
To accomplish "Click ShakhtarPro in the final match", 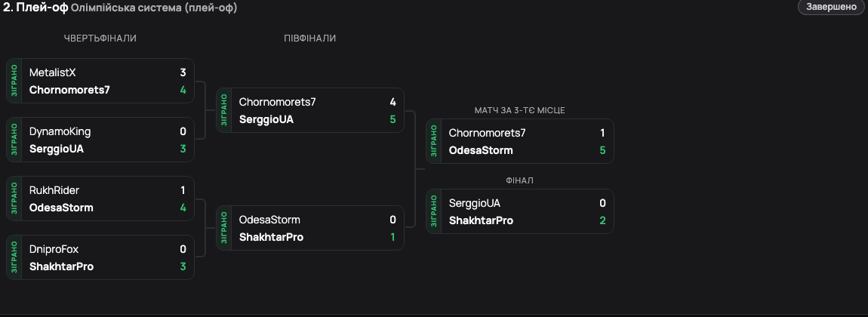I will pyautogui.click(x=481, y=220).
